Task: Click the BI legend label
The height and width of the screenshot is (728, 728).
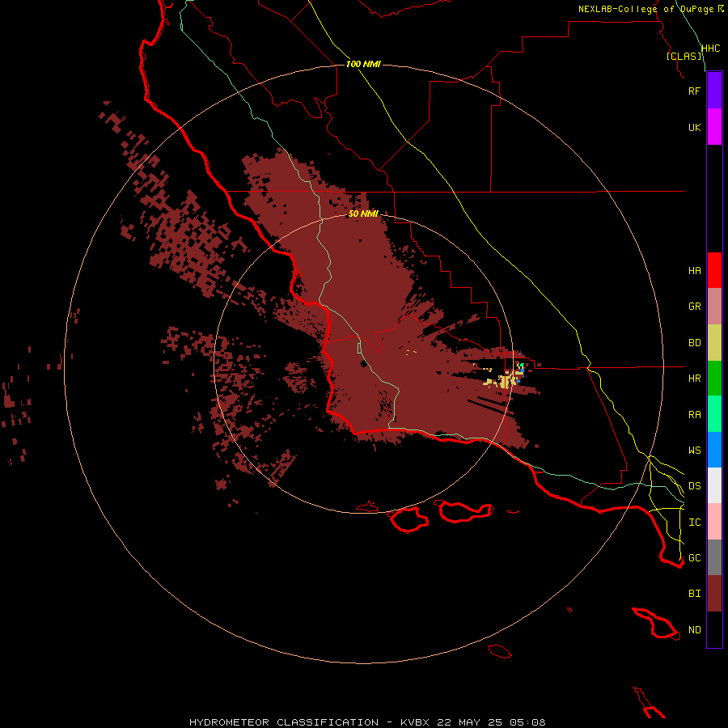Action: 694,594
